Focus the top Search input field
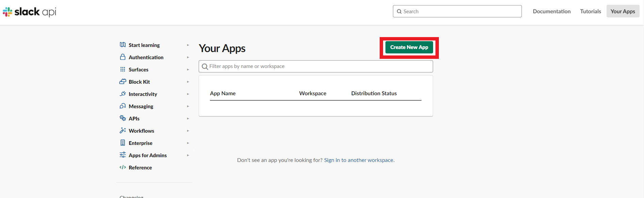 coord(457,11)
